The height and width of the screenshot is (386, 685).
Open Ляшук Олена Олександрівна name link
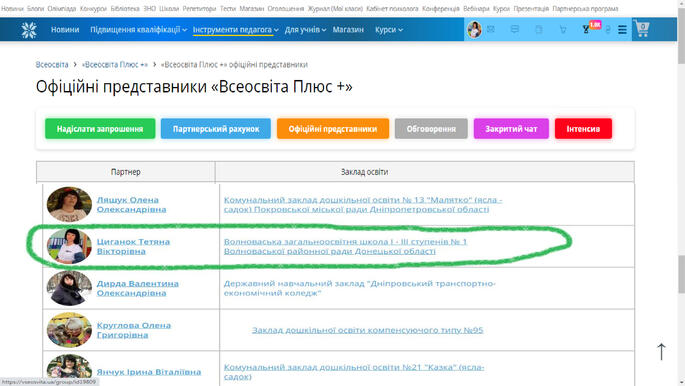(131, 204)
